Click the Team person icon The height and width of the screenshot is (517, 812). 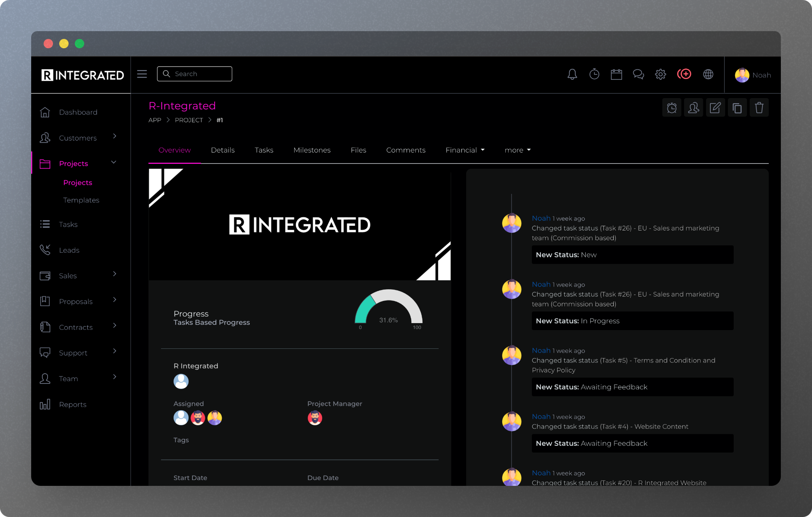(45, 378)
